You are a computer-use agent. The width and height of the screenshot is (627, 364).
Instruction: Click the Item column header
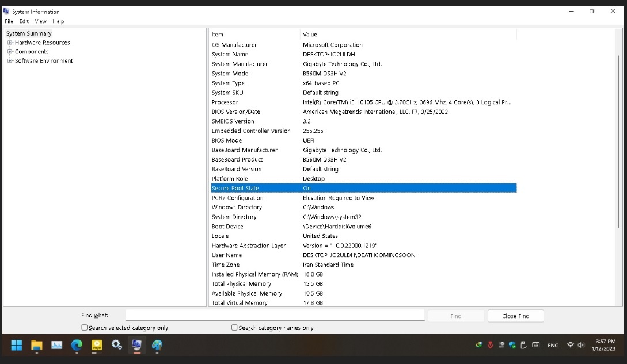[x=254, y=35]
